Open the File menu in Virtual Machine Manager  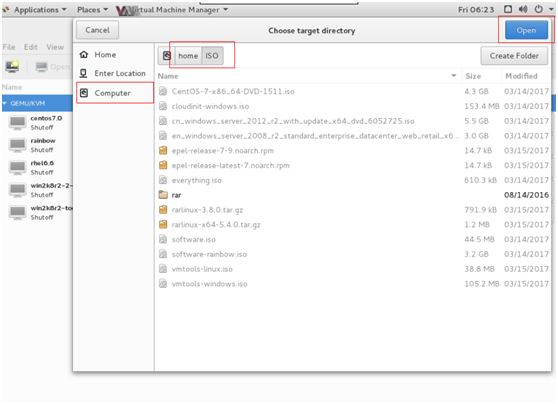coord(9,47)
